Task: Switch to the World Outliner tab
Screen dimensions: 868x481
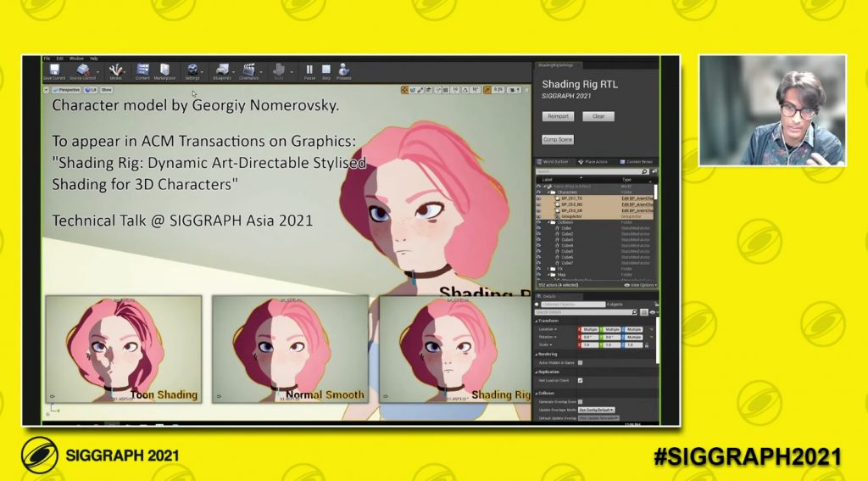Action: click(555, 162)
